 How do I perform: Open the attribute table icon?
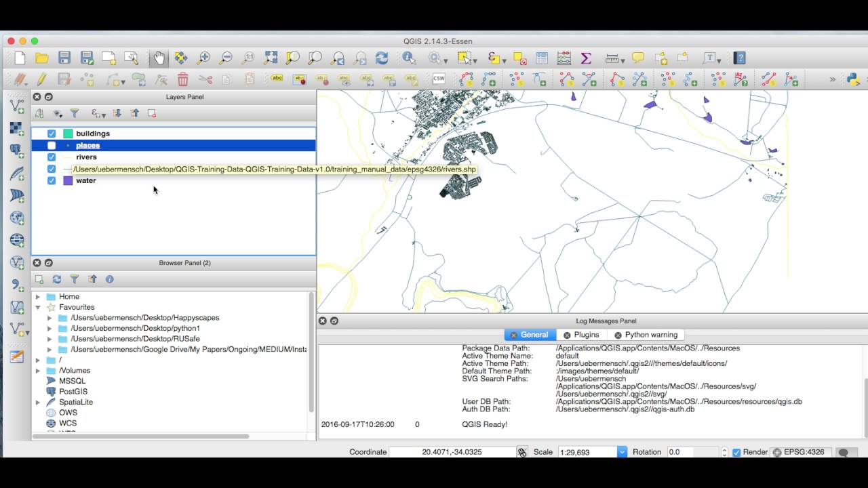542,58
